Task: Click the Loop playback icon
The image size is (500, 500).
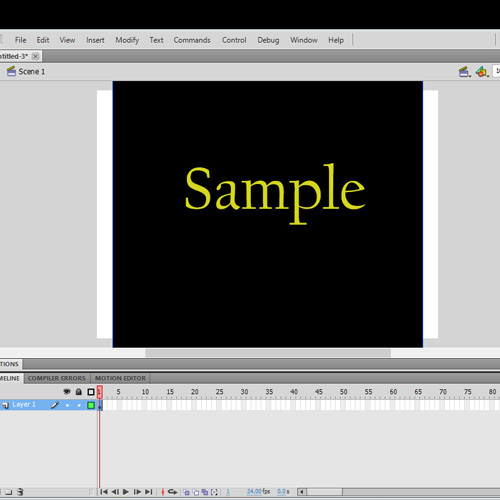Action: [172, 492]
